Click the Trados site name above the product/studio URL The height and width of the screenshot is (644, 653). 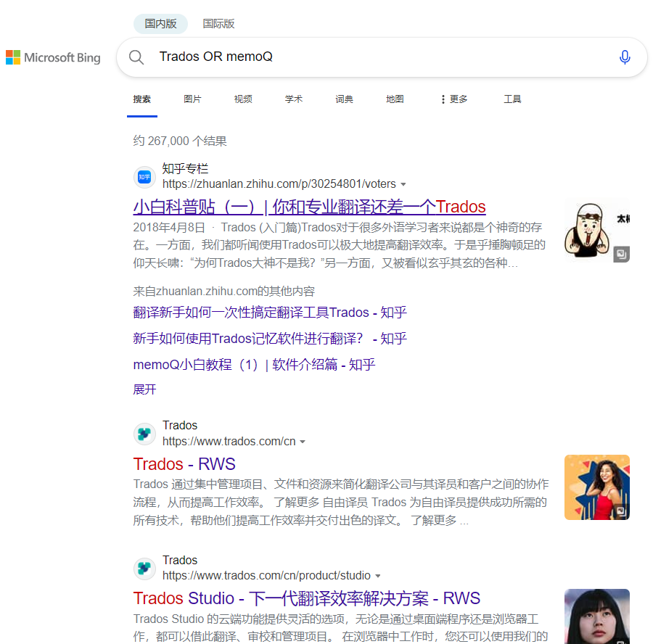click(x=180, y=561)
